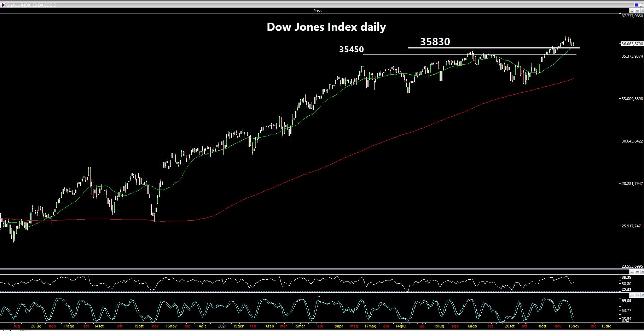Maximize the Prezzi price panel
The height and width of the screenshot is (331, 644).
pyautogui.click(x=637, y=11)
